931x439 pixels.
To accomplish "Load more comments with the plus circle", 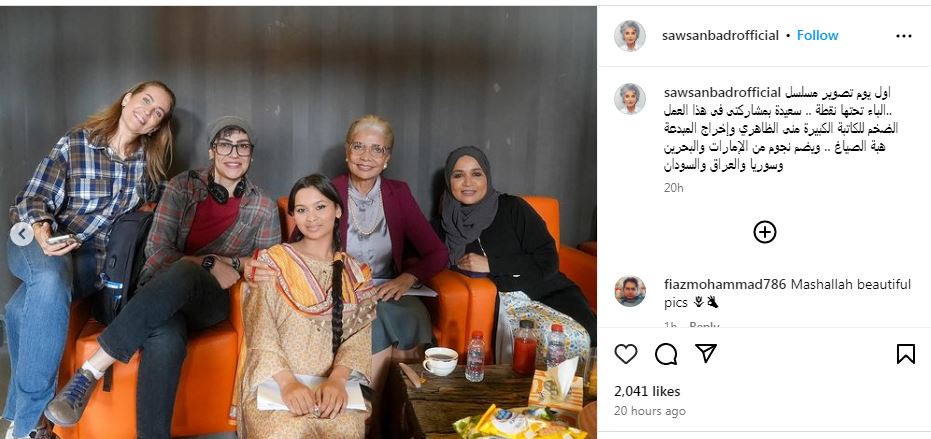I will coord(765,232).
